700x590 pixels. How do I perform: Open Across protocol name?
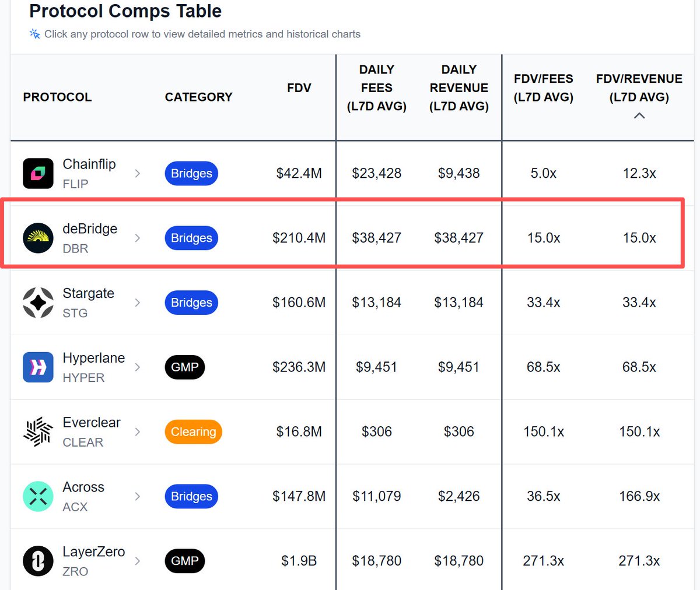(83, 487)
